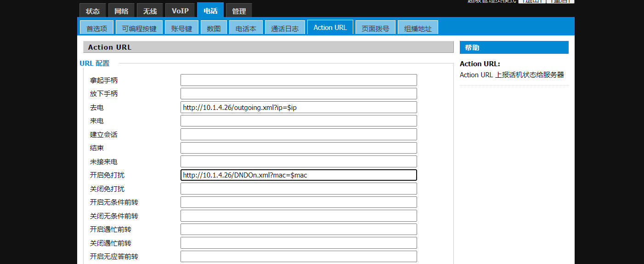Go to the 无线 tab
The image size is (644, 264).
pyautogui.click(x=150, y=11)
